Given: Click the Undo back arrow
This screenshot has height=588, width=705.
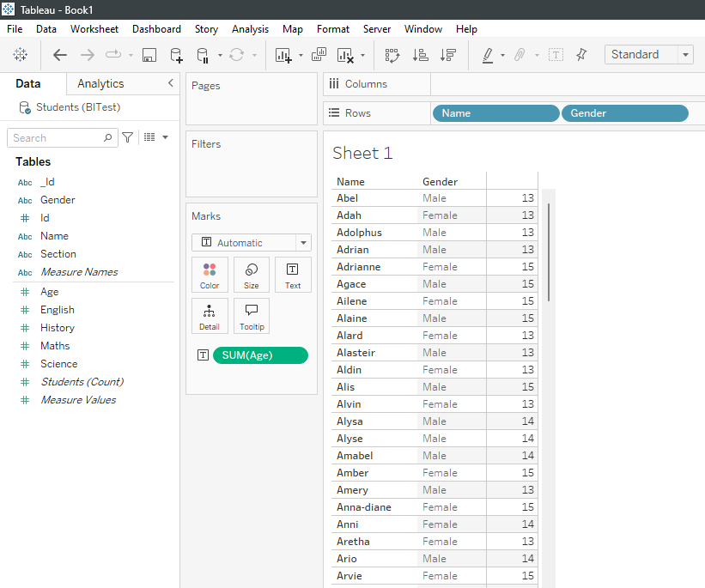Looking at the screenshot, I should pos(60,55).
